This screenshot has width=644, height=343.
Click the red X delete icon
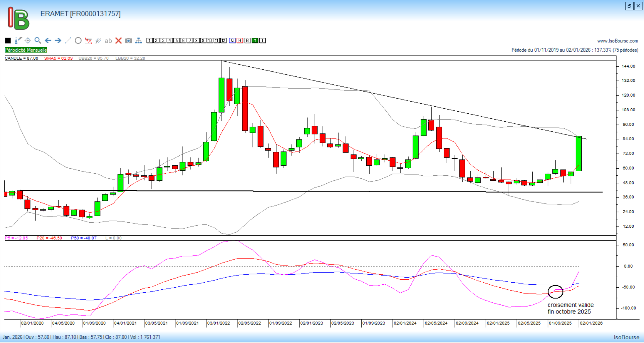coord(118,41)
